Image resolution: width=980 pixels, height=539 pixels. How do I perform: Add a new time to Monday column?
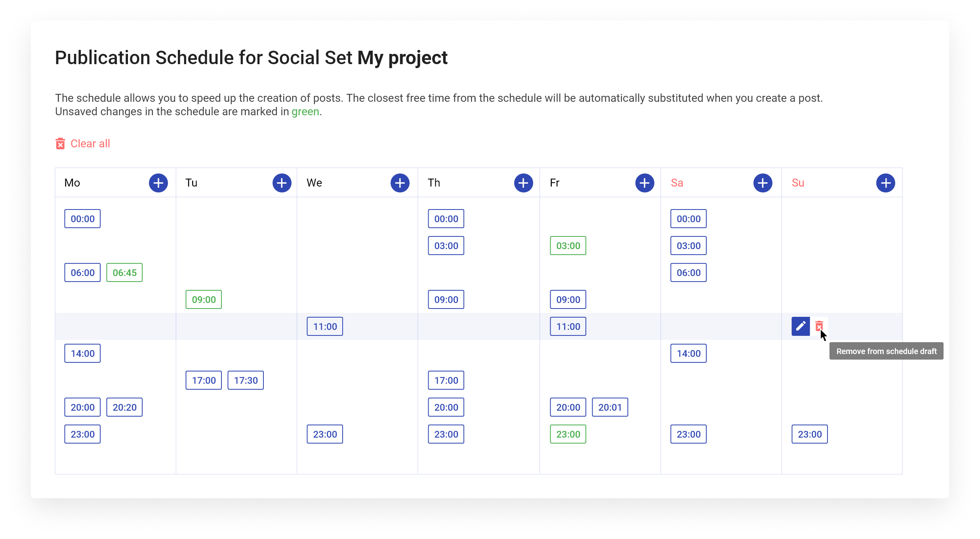pos(158,183)
